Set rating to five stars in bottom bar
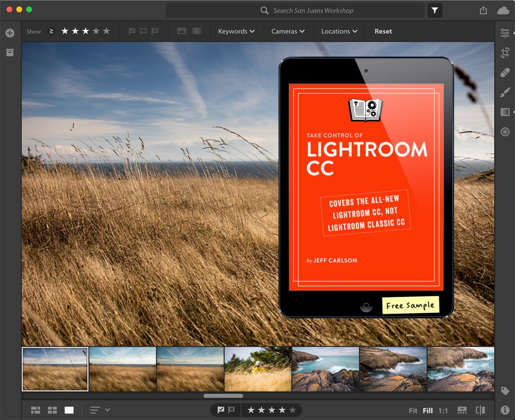Screen dimensions: 515x420 tap(293, 410)
